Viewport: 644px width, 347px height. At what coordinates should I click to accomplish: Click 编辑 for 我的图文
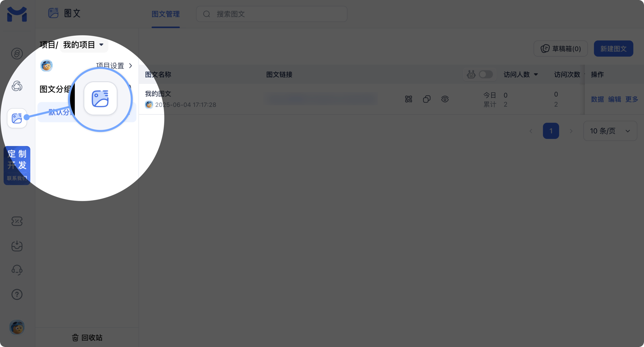click(614, 99)
